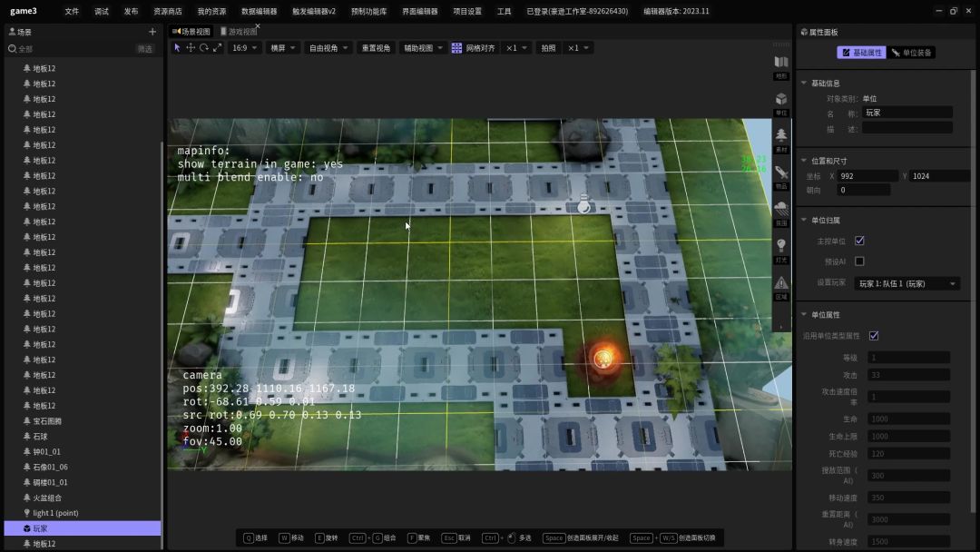This screenshot has width=980, height=552.
Task: Collapse the 位置和尺寸 section
Action: pyautogui.click(x=804, y=161)
